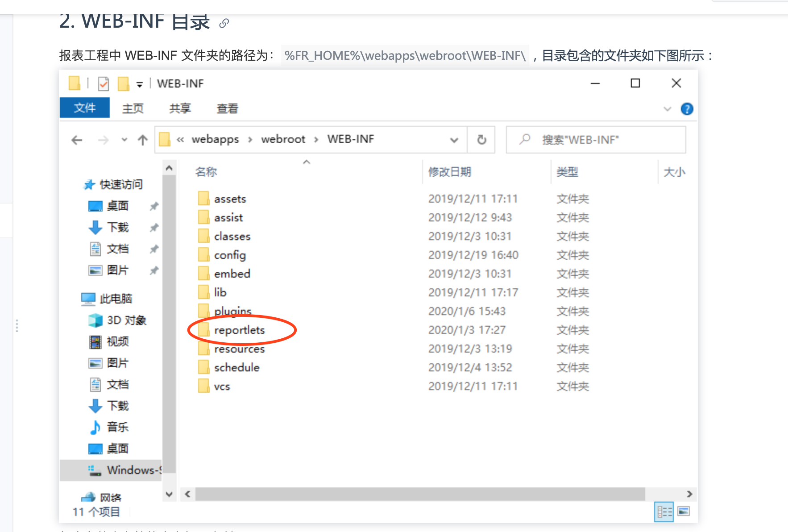Switch to the 查看 ribbon tab
This screenshot has width=788, height=532.
(228, 108)
